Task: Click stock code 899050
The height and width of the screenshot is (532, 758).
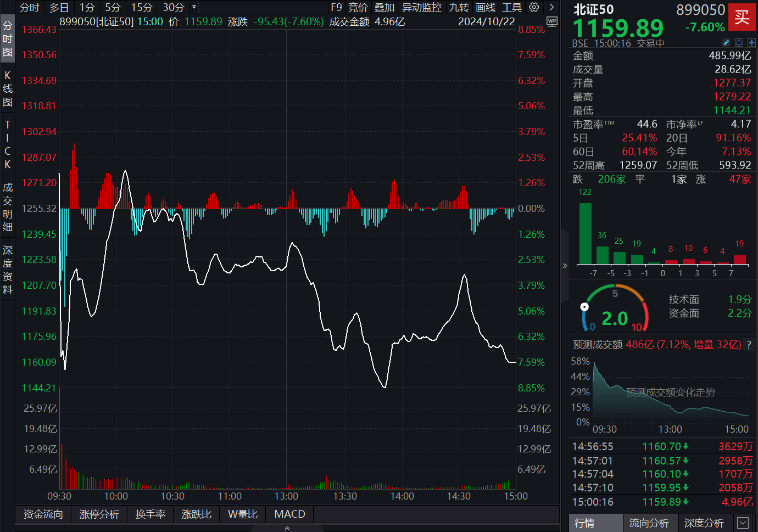Action: [701, 10]
